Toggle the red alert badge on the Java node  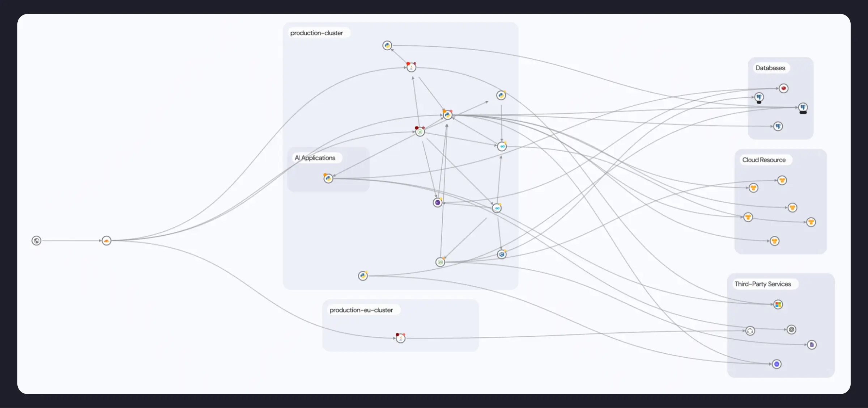coord(408,63)
